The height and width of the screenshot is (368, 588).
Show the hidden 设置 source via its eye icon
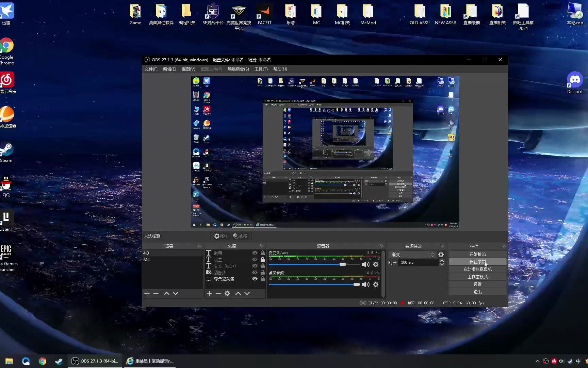tap(255, 260)
